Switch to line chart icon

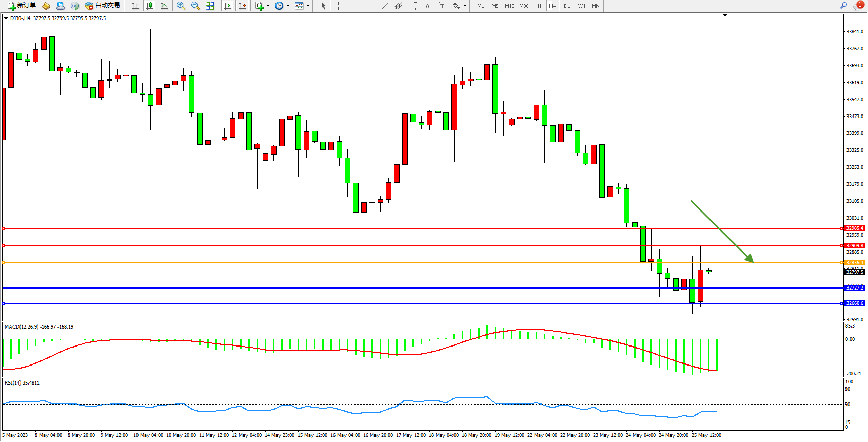tap(164, 6)
